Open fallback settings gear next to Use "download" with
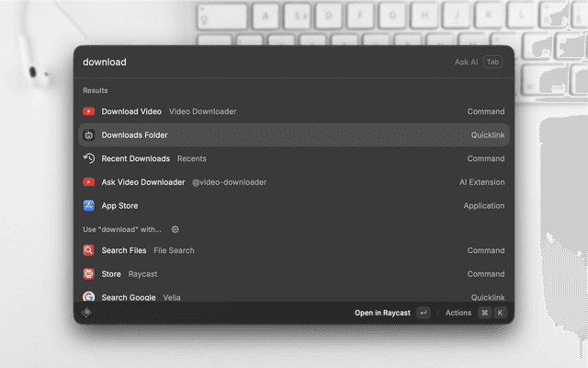Screen dimensions: 588x368 tap(175, 229)
